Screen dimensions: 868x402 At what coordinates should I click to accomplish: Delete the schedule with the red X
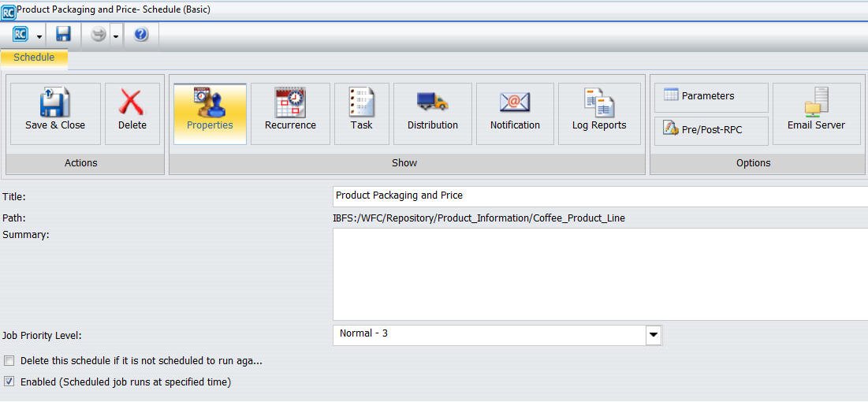point(132,114)
